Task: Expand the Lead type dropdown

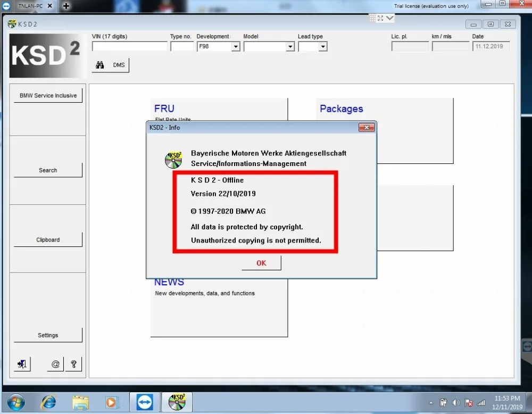Action: (x=323, y=46)
